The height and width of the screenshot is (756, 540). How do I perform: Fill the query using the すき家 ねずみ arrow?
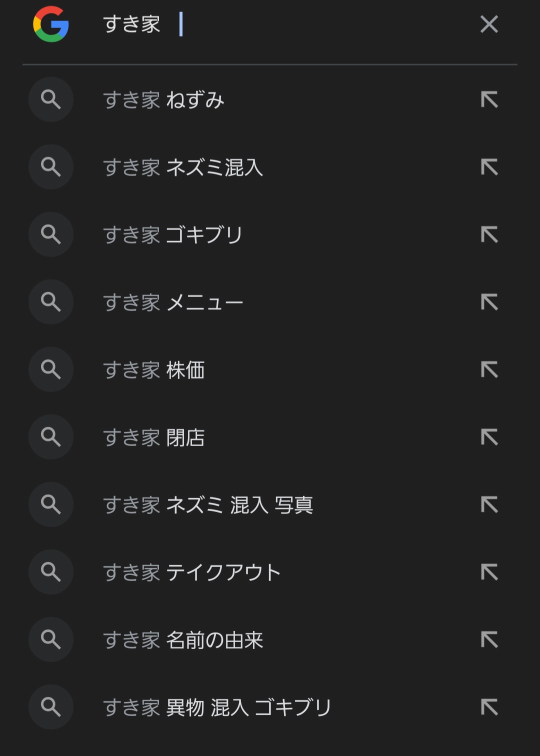(x=489, y=99)
